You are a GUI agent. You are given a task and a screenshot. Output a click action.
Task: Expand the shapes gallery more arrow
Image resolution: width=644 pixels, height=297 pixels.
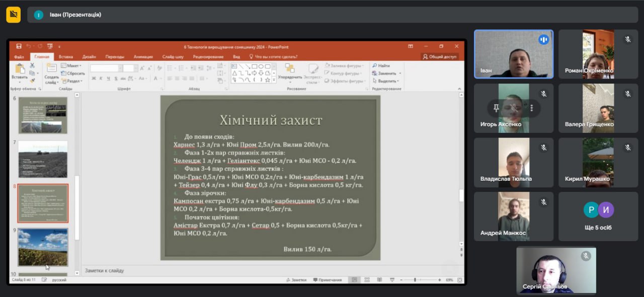coord(274,80)
